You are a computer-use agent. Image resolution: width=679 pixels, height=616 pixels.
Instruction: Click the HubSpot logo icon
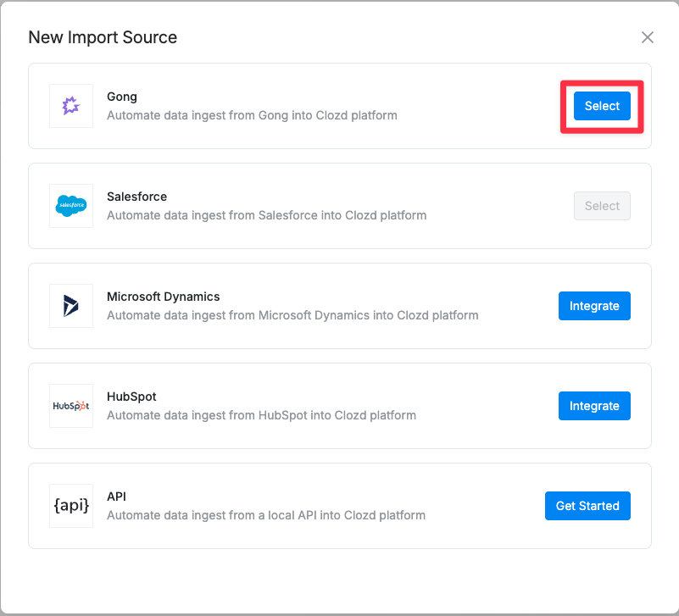coord(70,406)
